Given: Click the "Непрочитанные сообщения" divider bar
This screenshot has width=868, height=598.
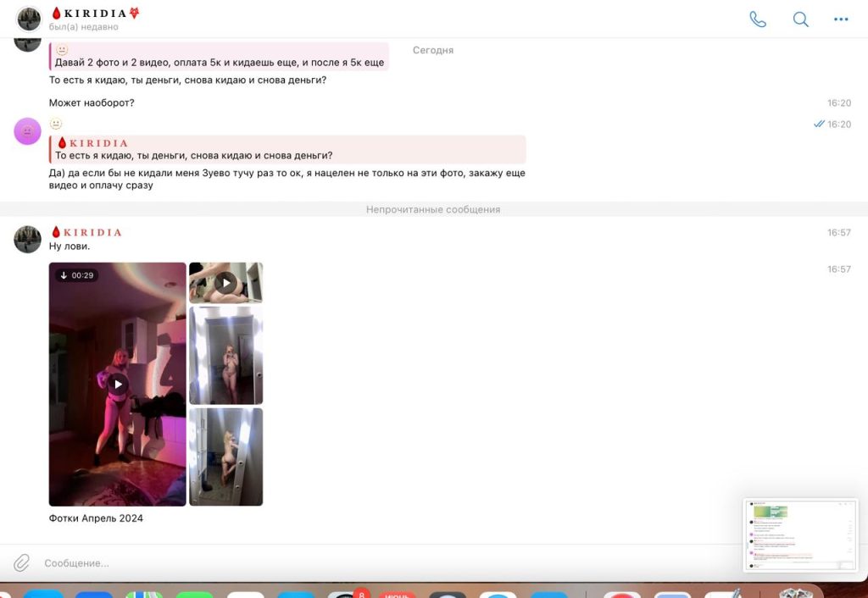Looking at the screenshot, I should tap(433, 209).
